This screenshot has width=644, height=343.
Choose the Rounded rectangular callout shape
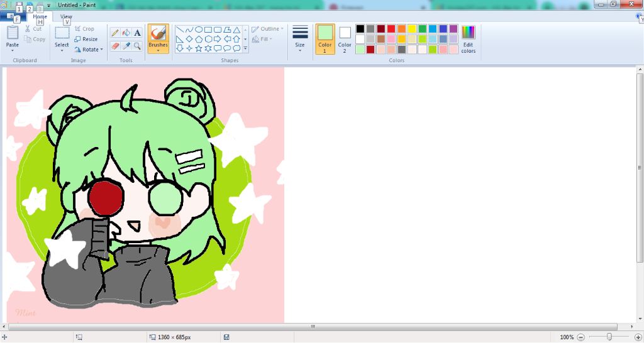218,48
